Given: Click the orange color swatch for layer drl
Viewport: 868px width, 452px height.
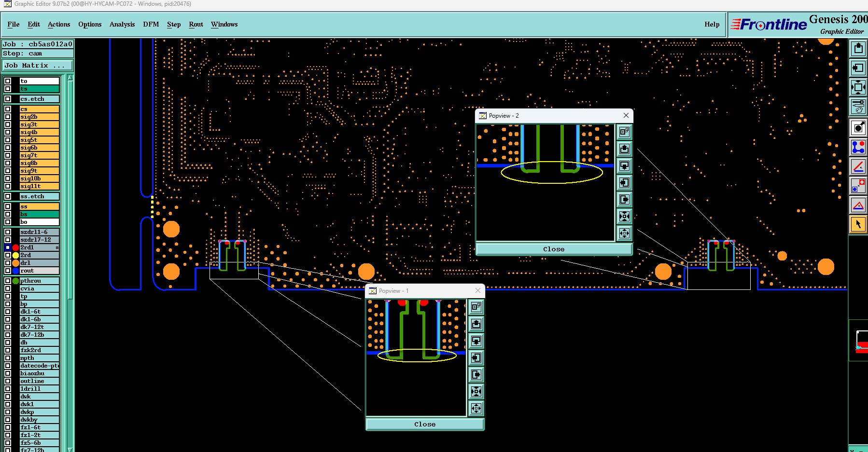Looking at the screenshot, I should [x=16, y=263].
